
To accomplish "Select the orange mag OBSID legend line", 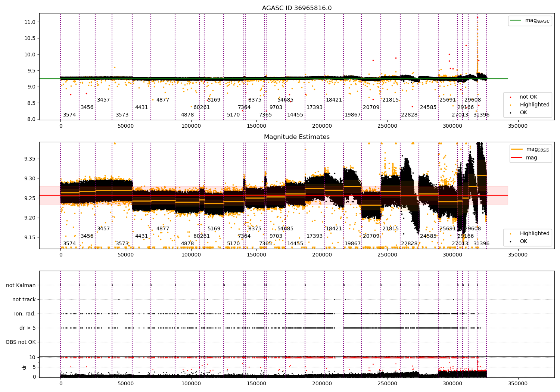I will coord(517,149).
